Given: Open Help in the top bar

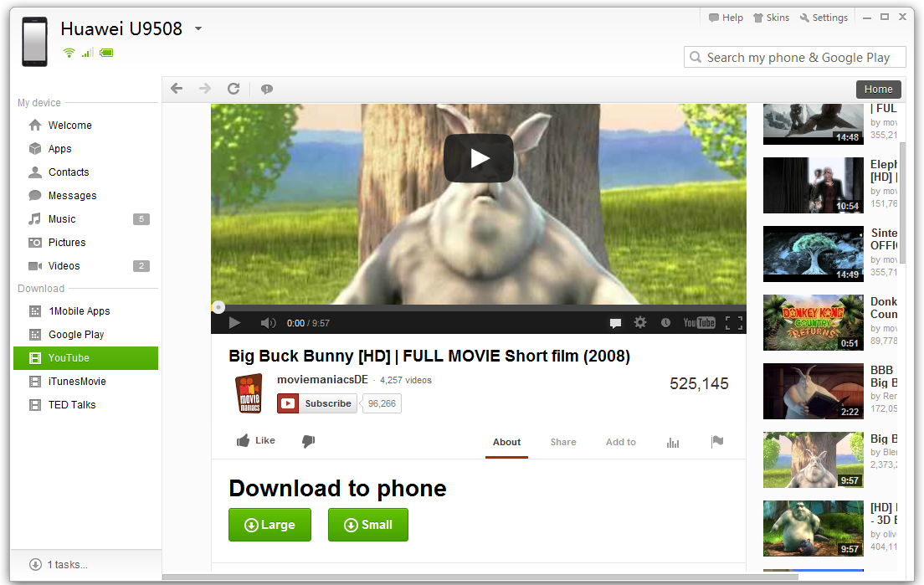Looking at the screenshot, I should [x=726, y=18].
